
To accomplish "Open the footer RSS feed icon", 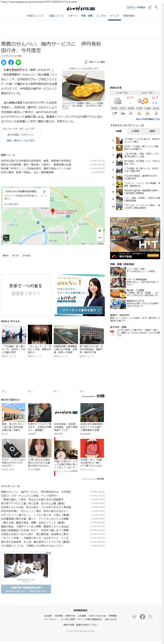I will [150, 617].
